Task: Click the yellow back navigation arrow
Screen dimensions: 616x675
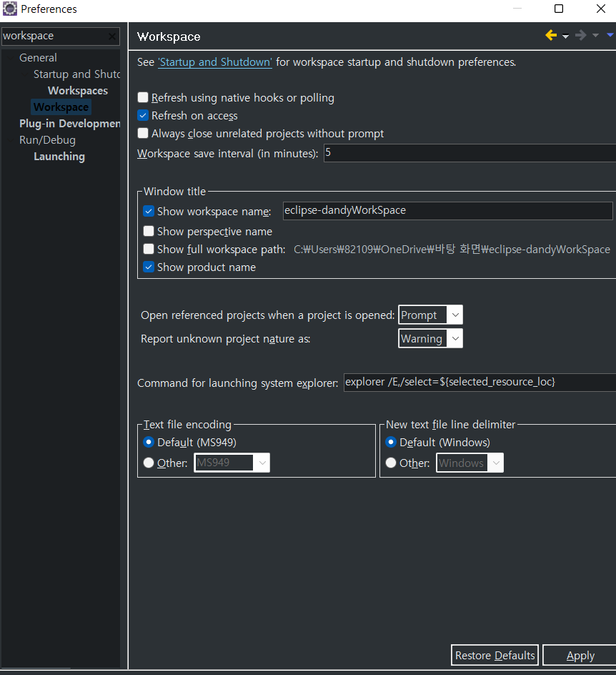Action: pos(551,35)
